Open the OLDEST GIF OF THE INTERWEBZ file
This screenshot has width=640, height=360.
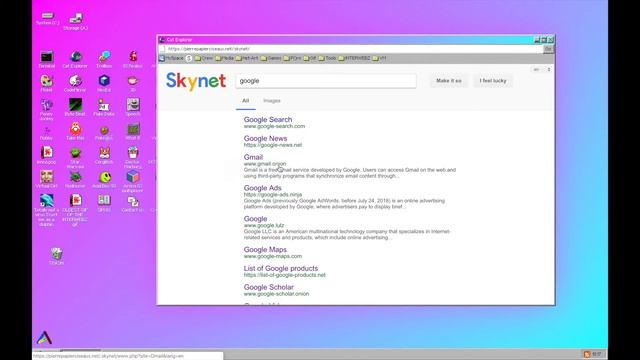75,210
